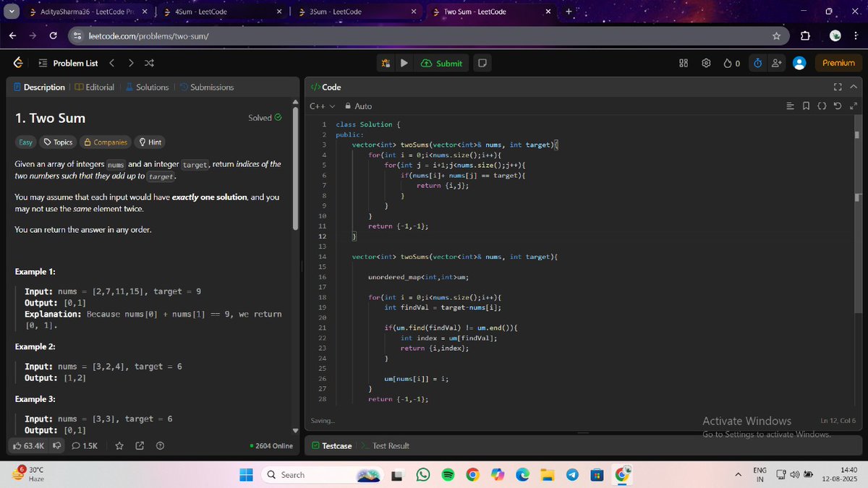
Task: Pick a random problem with shuffle icon
Action: click(x=149, y=63)
